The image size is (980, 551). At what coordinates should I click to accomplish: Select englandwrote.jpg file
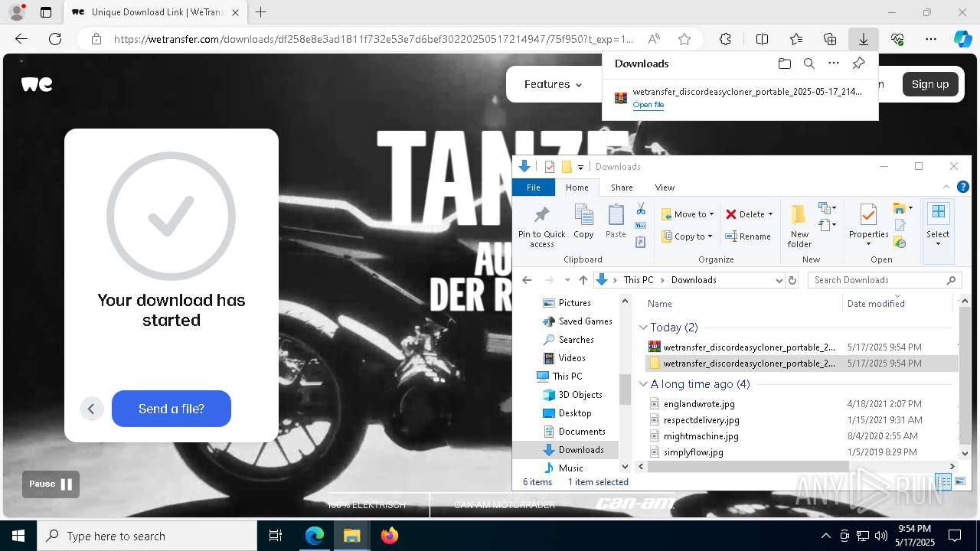point(699,404)
